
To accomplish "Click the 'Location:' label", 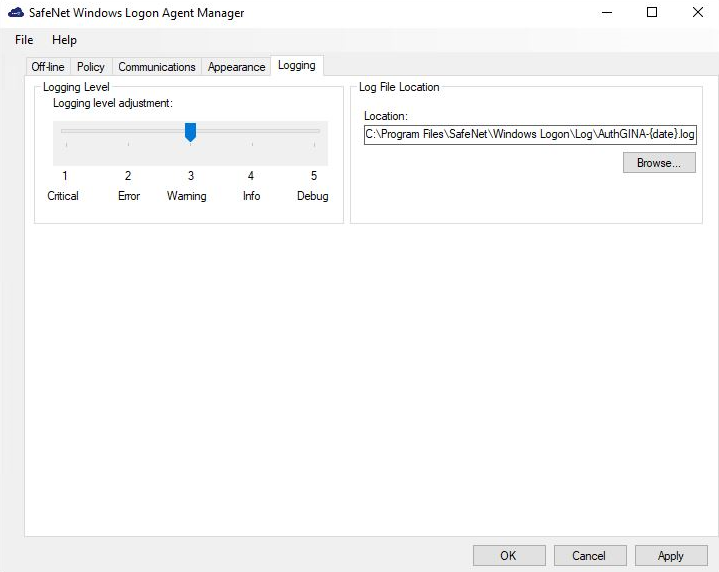I will (x=386, y=116).
